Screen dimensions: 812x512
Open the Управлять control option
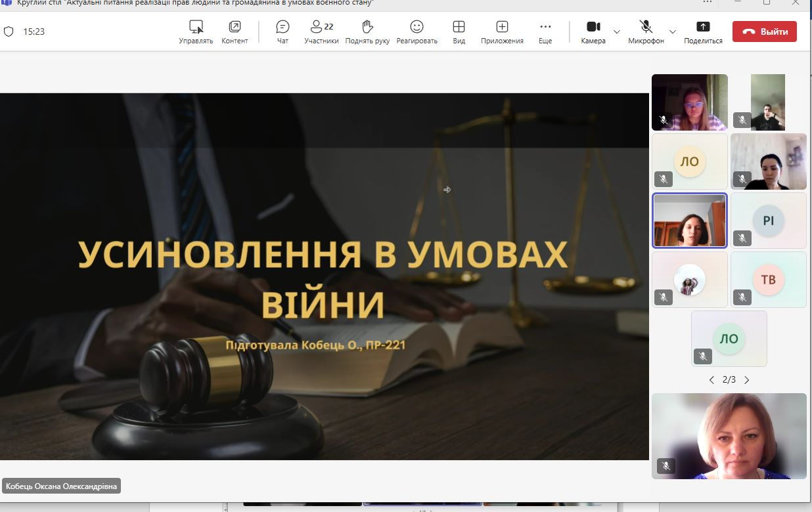[x=196, y=32]
